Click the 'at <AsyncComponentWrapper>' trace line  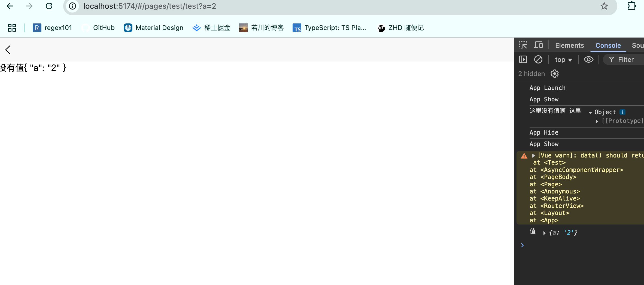click(x=576, y=170)
